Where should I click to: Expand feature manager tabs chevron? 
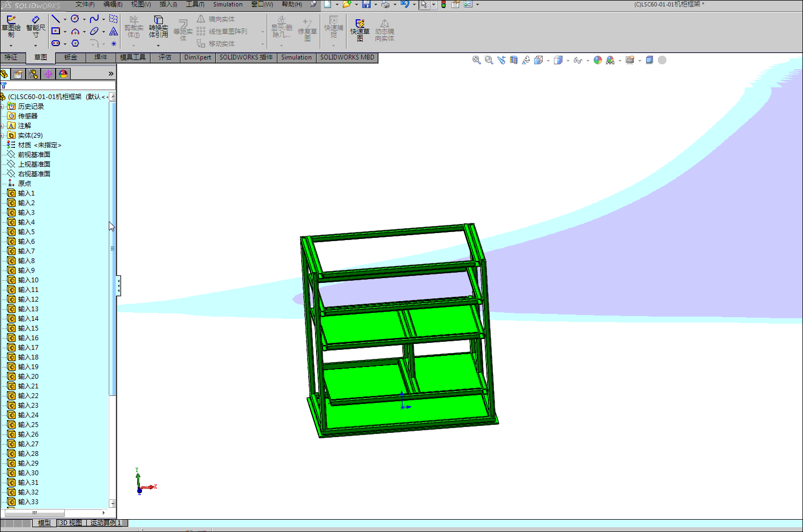[x=111, y=74]
